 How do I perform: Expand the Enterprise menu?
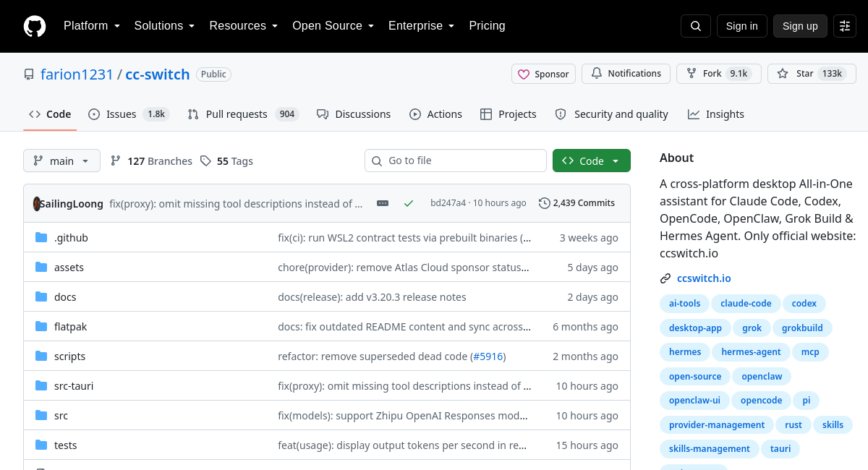[x=421, y=26]
